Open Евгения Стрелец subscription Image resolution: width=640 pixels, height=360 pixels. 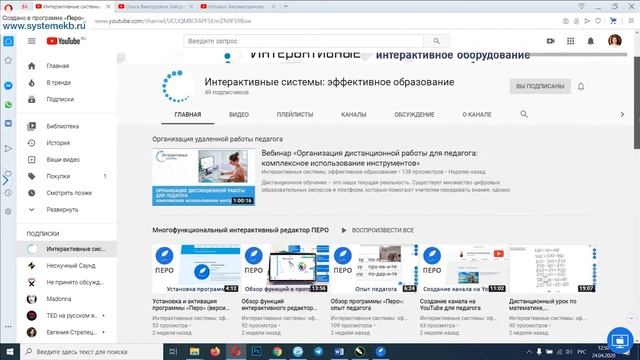(x=67, y=333)
